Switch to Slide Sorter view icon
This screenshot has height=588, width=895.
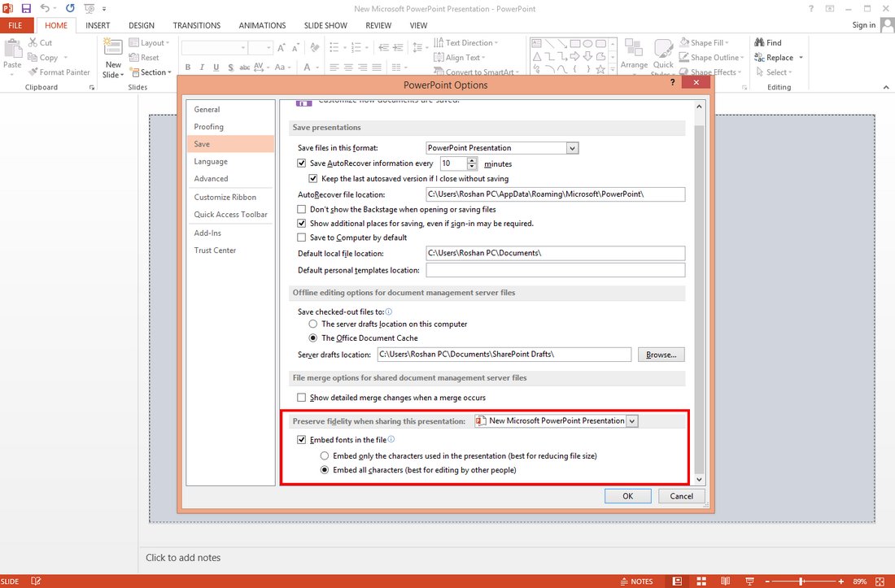pyautogui.click(x=701, y=581)
